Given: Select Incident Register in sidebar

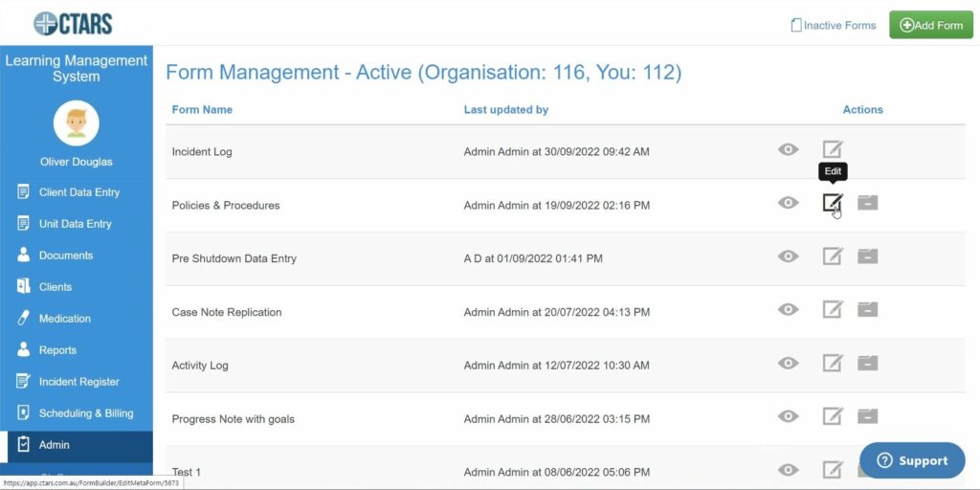Looking at the screenshot, I should click(x=78, y=382).
